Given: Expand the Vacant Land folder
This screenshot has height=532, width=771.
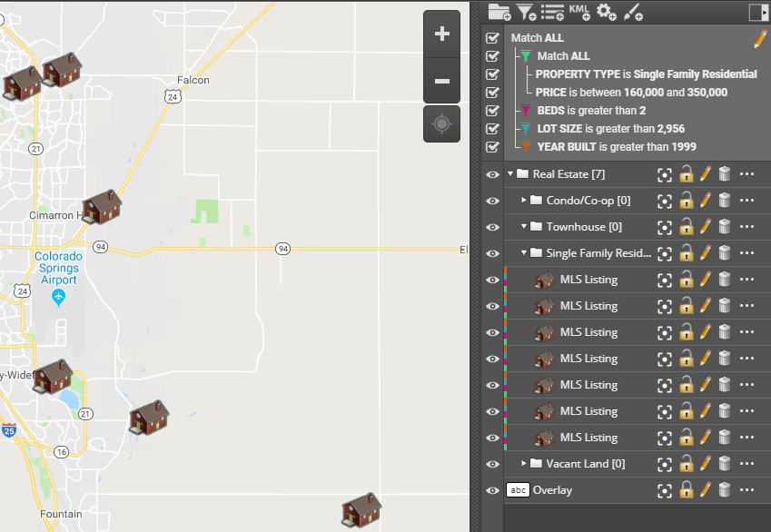Looking at the screenshot, I should click(525, 463).
